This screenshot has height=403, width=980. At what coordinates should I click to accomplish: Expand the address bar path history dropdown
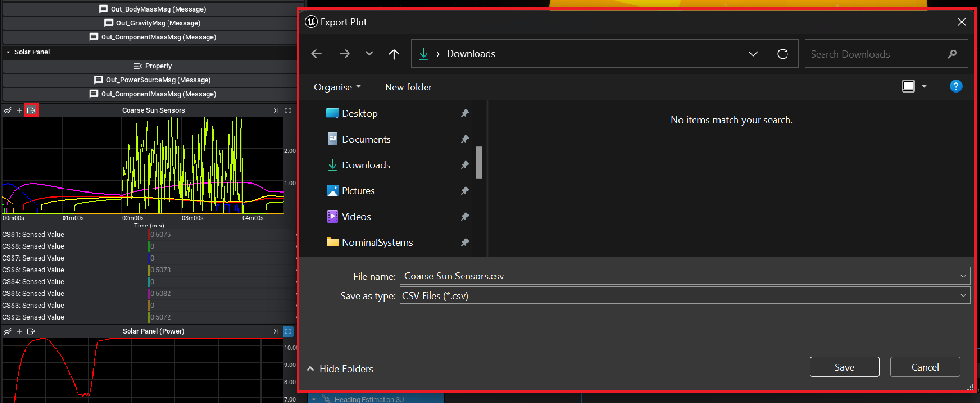coord(753,54)
